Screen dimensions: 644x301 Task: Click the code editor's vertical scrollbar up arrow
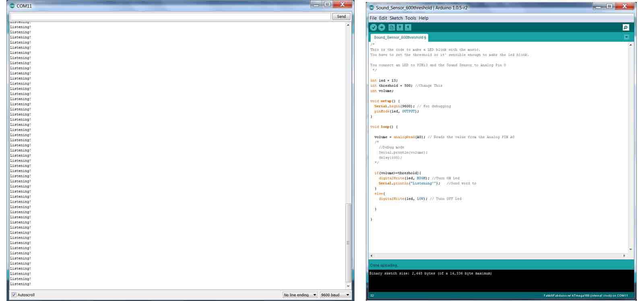630,45
